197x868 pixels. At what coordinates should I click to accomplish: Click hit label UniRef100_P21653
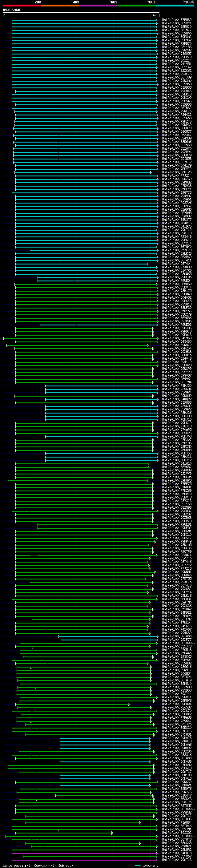(177, 118)
